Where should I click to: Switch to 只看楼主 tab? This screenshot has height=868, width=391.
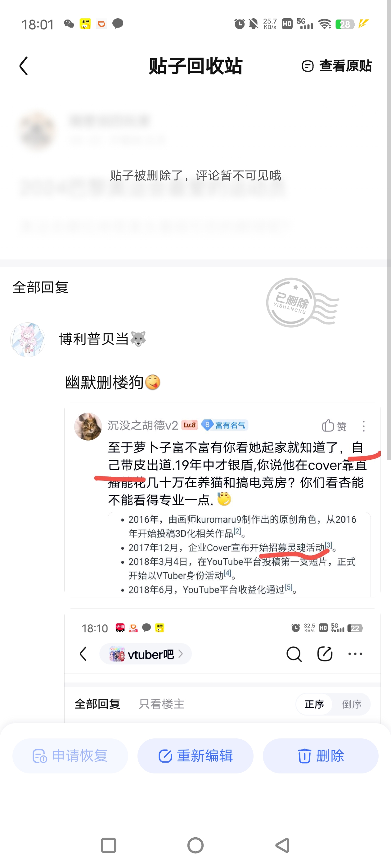coord(162,704)
